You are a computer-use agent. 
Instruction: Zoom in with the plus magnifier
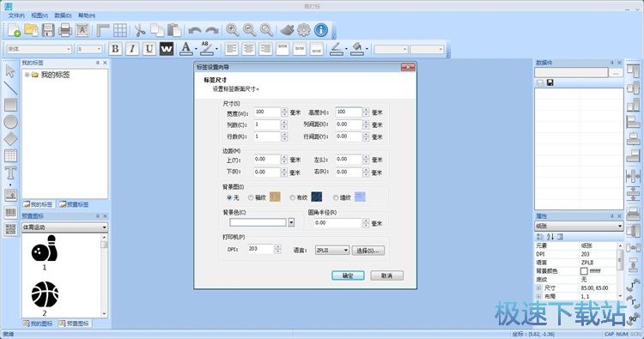click(233, 29)
